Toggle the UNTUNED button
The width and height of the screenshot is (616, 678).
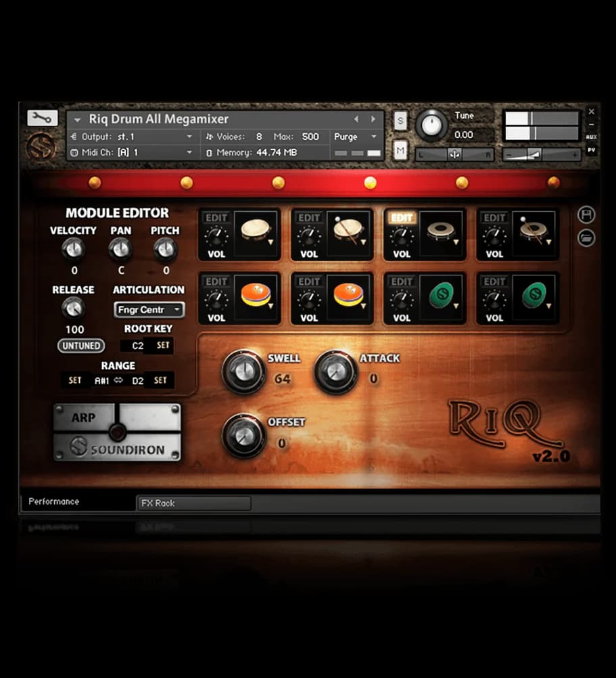point(80,346)
